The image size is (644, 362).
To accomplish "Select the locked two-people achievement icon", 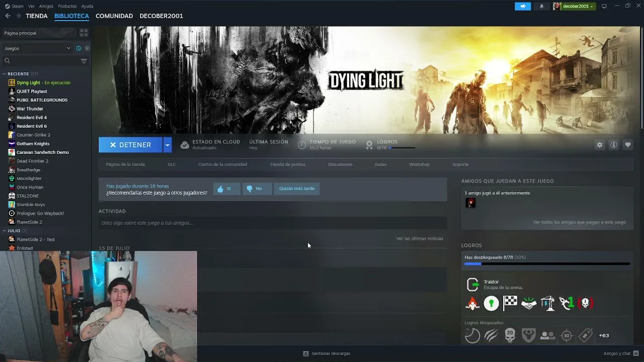I will pyautogui.click(x=547, y=335).
